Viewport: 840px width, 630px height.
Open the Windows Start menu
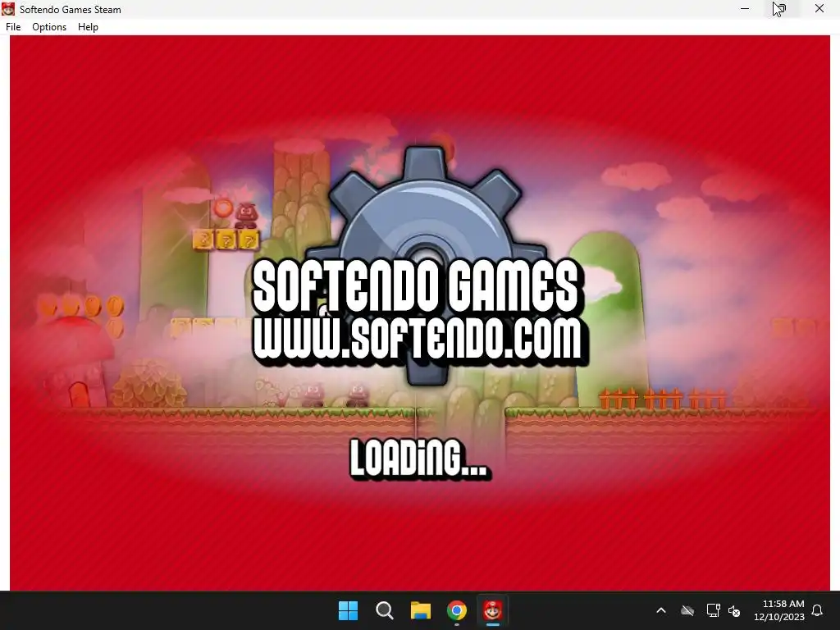[x=348, y=610]
